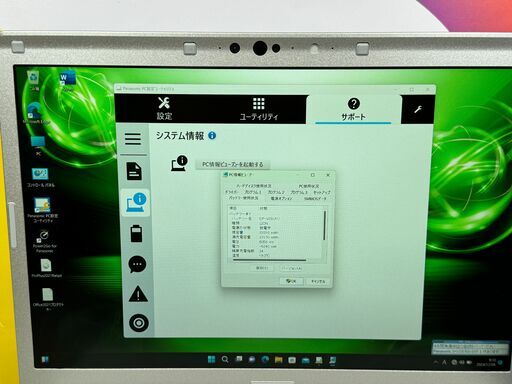Select the disc icon in sidebar
Viewport: 512px width, 384px height.
tap(139, 323)
